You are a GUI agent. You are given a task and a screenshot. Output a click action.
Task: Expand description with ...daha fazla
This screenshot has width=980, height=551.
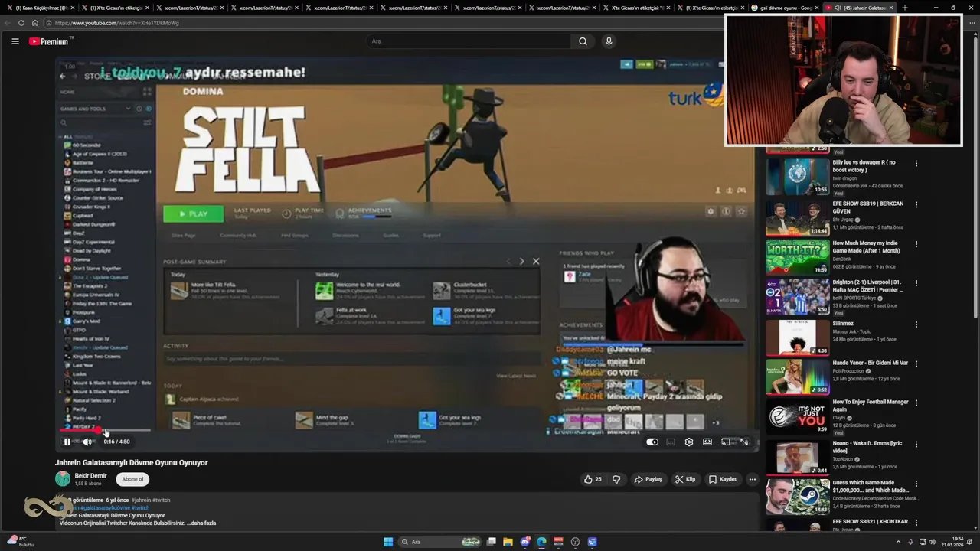[x=201, y=523]
